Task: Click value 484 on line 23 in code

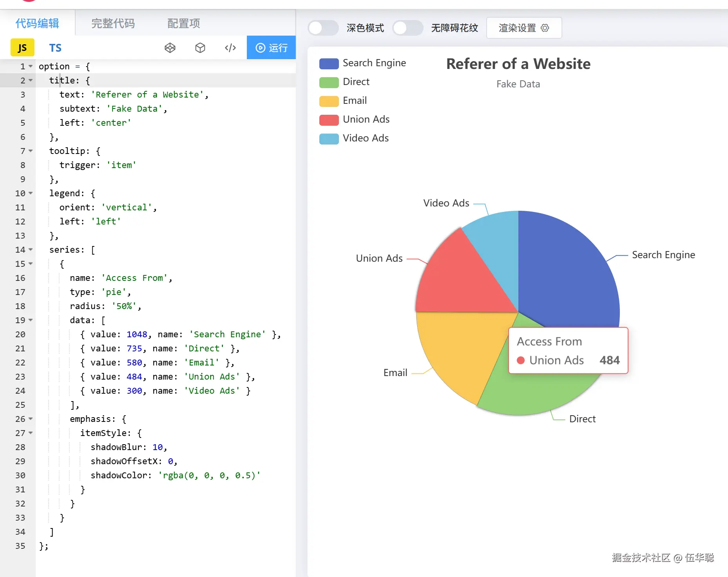Action: (134, 376)
